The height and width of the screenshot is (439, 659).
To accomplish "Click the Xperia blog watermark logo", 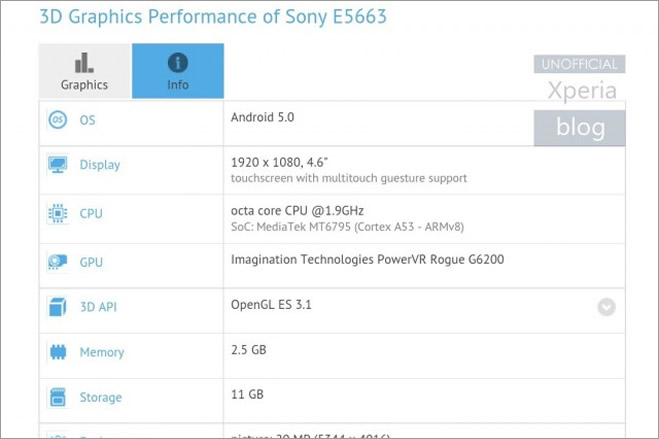I will pyautogui.click(x=580, y=100).
